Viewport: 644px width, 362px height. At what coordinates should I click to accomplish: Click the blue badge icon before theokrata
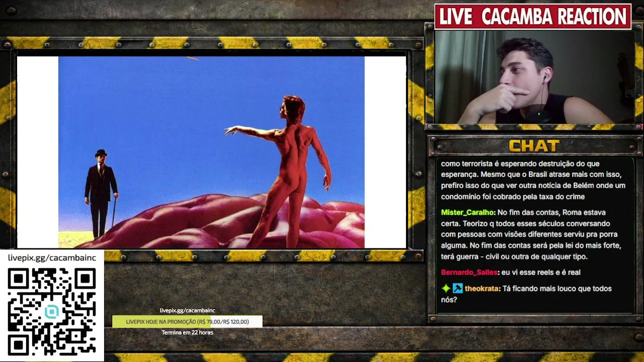coord(457,289)
